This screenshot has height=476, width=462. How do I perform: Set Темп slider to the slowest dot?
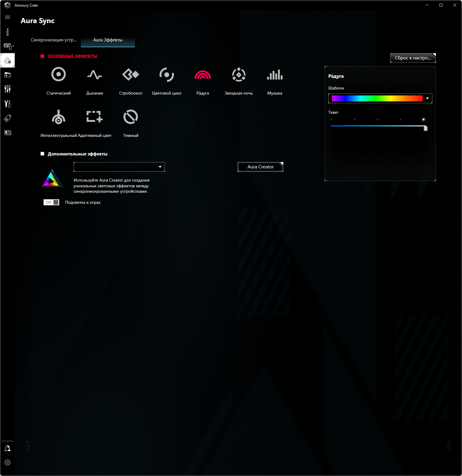click(331, 119)
